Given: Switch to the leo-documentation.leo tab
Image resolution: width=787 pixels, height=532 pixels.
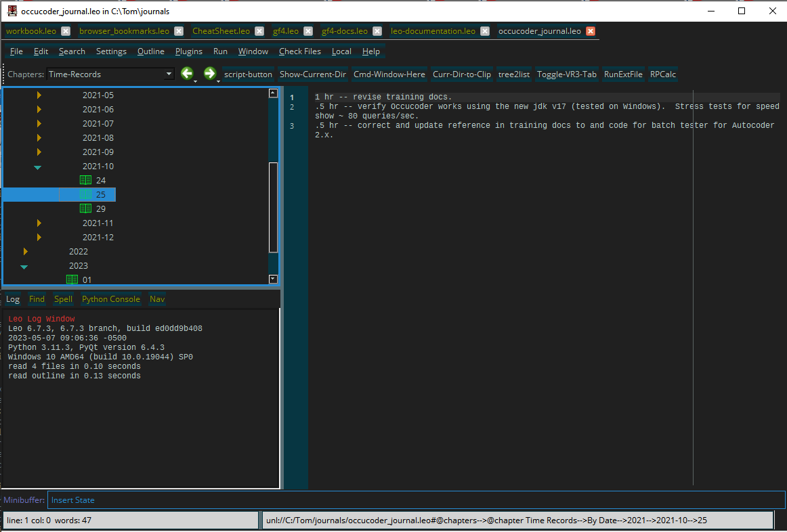Looking at the screenshot, I should (433, 31).
